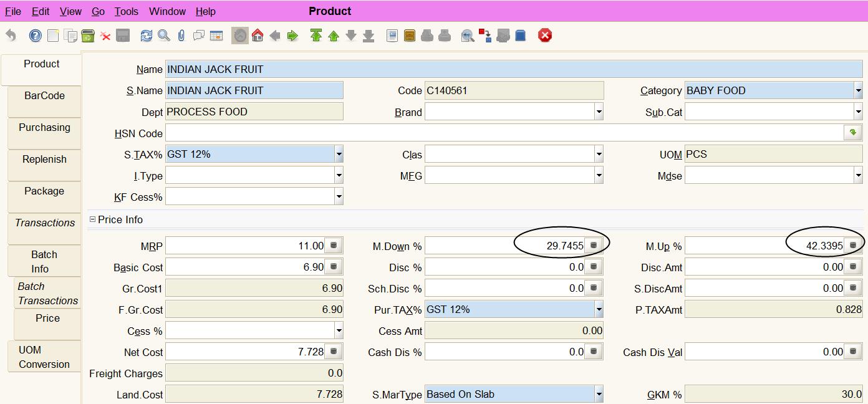Open the Brand dropdown
The height and width of the screenshot is (404, 868).
point(599,112)
